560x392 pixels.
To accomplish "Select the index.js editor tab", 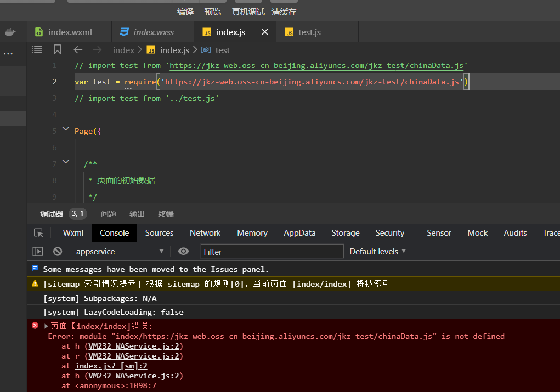I will tap(230, 32).
